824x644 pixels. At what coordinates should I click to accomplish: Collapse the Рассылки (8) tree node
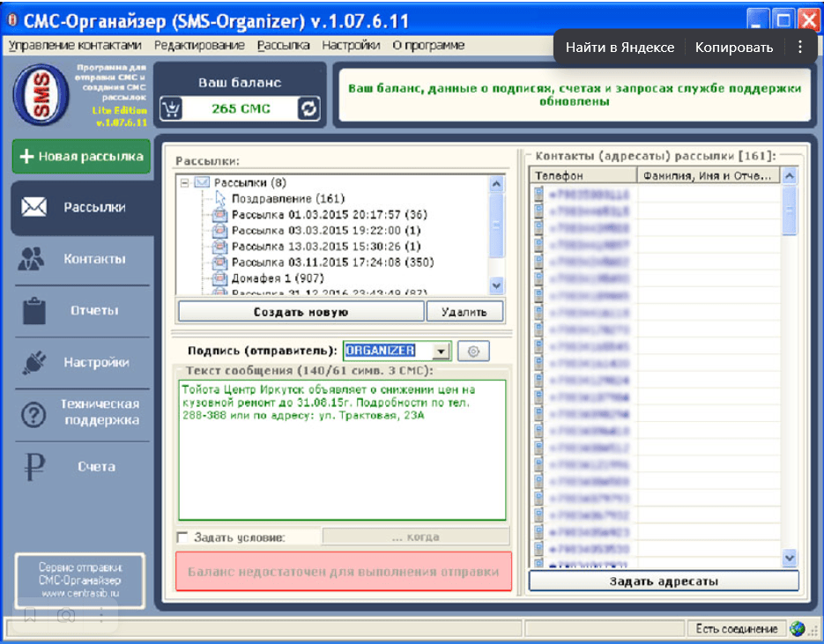pos(184,182)
